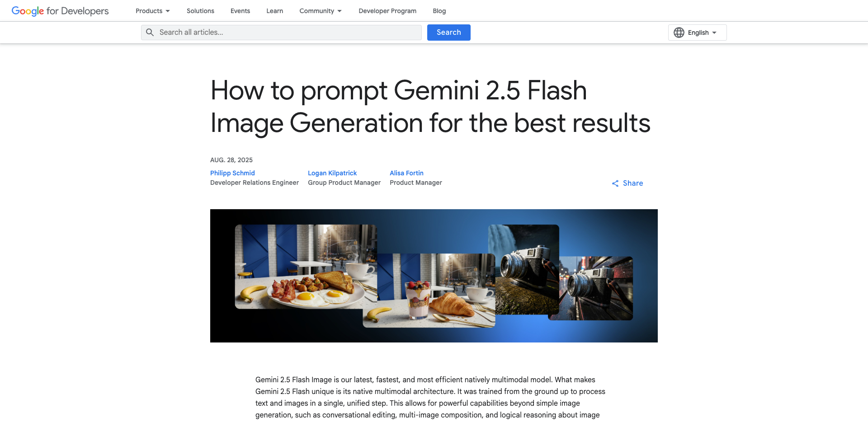Click the share icon beside Share
The width and height of the screenshot is (868, 422).
click(x=615, y=183)
